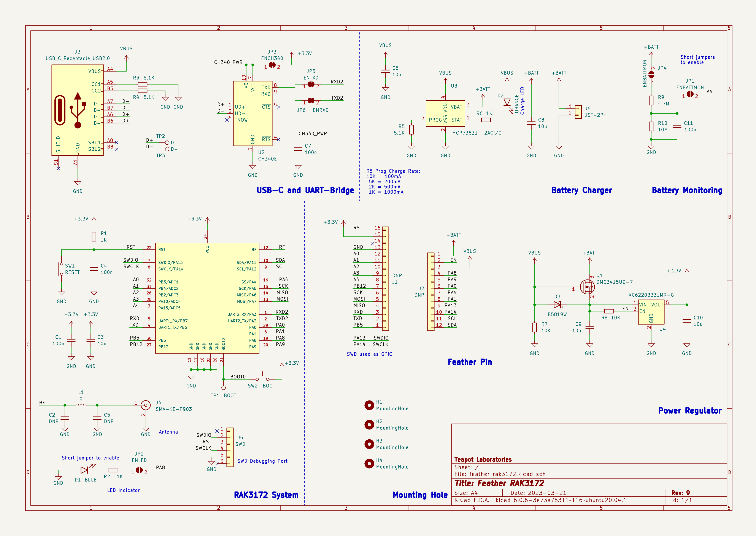Click the 'Title: Feather RAK3172' field
Screen dimensions: 756x536
click(499, 483)
